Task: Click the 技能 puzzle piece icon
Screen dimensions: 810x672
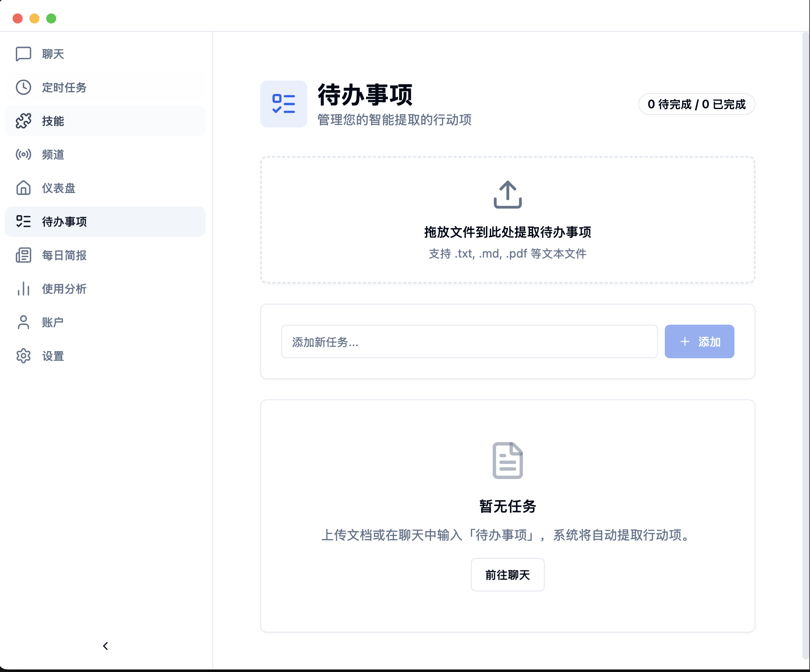Action: coord(23,121)
